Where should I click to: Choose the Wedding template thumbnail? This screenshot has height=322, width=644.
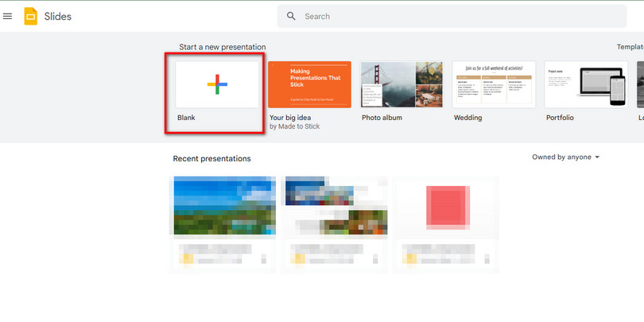pyautogui.click(x=494, y=84)
